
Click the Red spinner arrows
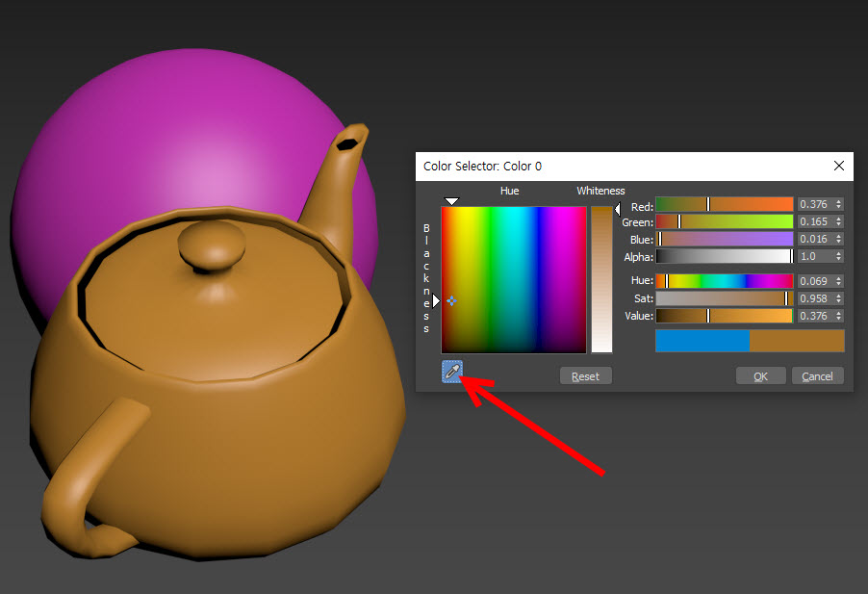pyautogui.click(x=839, y=204)
